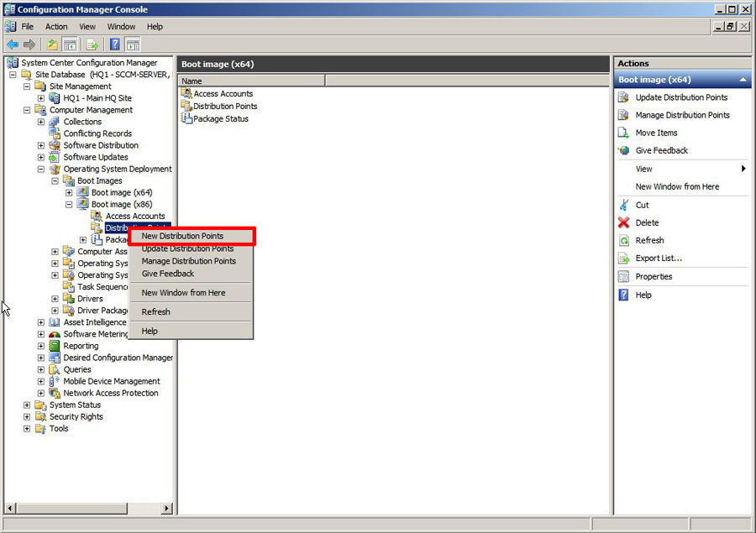The image size is (756, 533).
Task: Select Conflicting Records in tree
Action: click(x=97, y=133)
